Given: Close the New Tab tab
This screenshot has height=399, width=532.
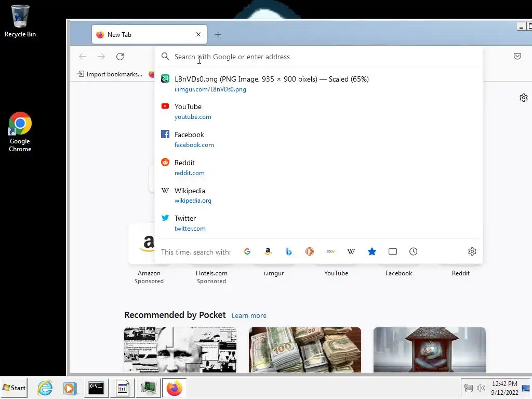Looking at the screenshot, I should click(x=198, y=34).
